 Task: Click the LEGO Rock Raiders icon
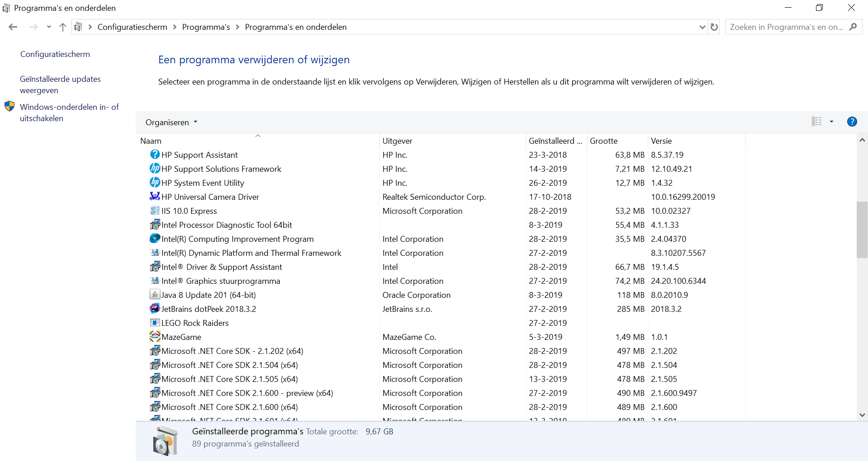coord(155,323)
